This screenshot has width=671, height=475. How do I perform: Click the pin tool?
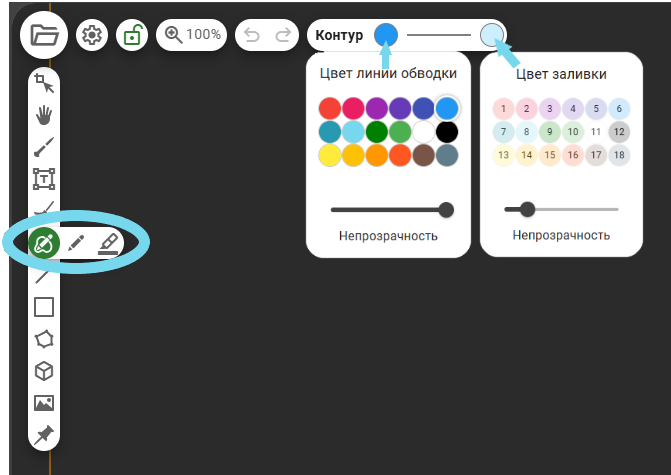(44, 435)
